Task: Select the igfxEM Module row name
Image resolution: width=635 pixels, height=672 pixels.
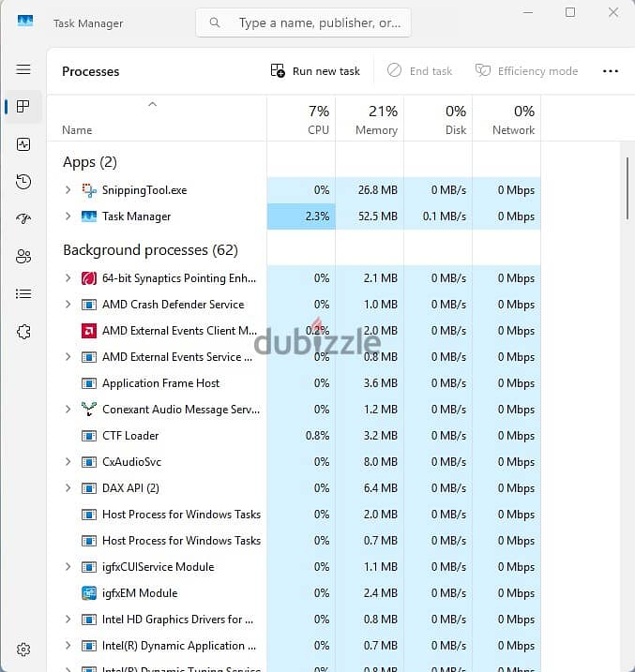Action: pyautogui.click(x=140, y=593)
